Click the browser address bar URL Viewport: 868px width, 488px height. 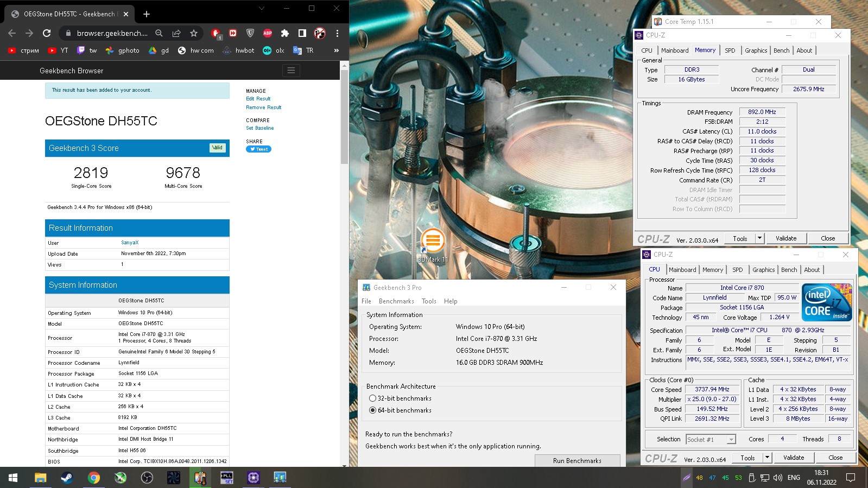[112, 33]
